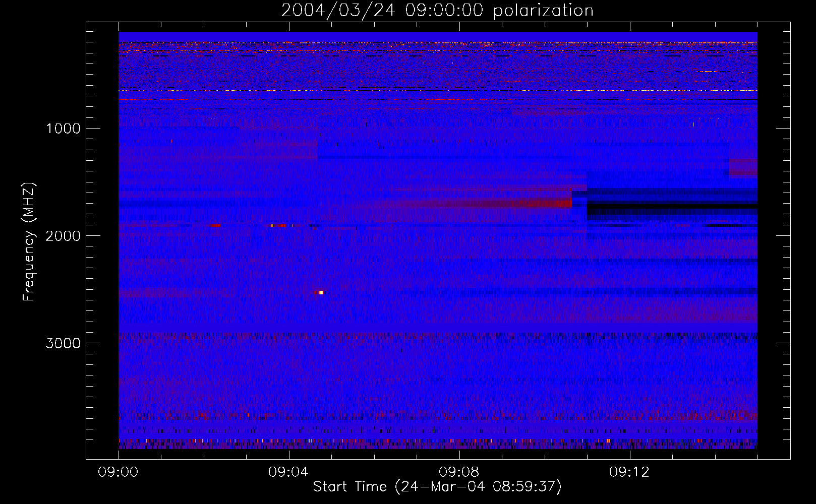
Task: Click the 2000 frequency tick label
Action: (63, 236)
